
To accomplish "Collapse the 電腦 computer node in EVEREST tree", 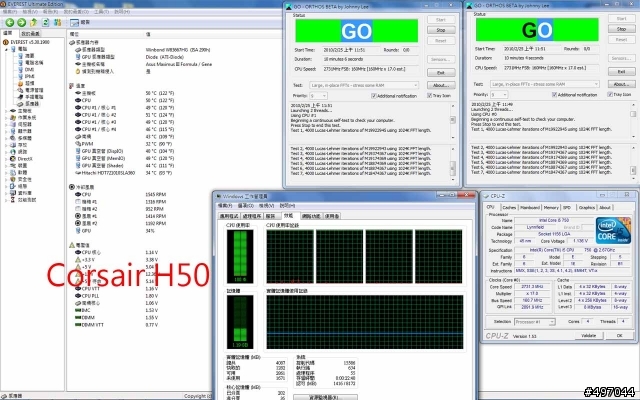I will click(6, 49).
